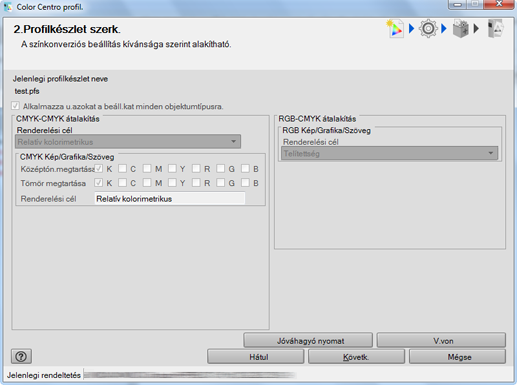Enable B checkbox in Középtón.megtartása row

245,169
